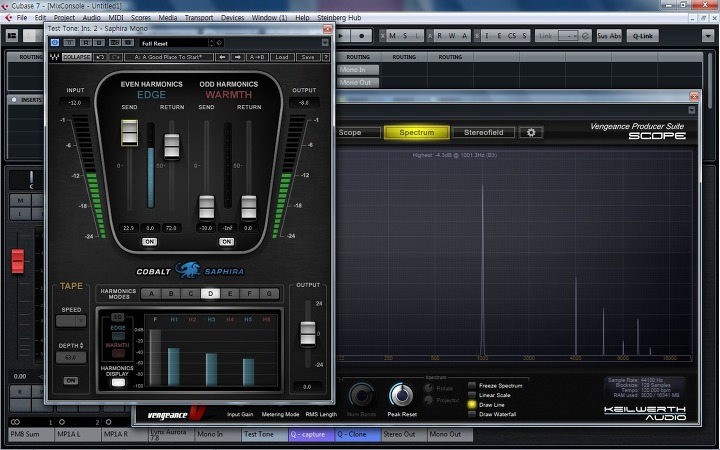Click the Save preset button

click(308, 57)
